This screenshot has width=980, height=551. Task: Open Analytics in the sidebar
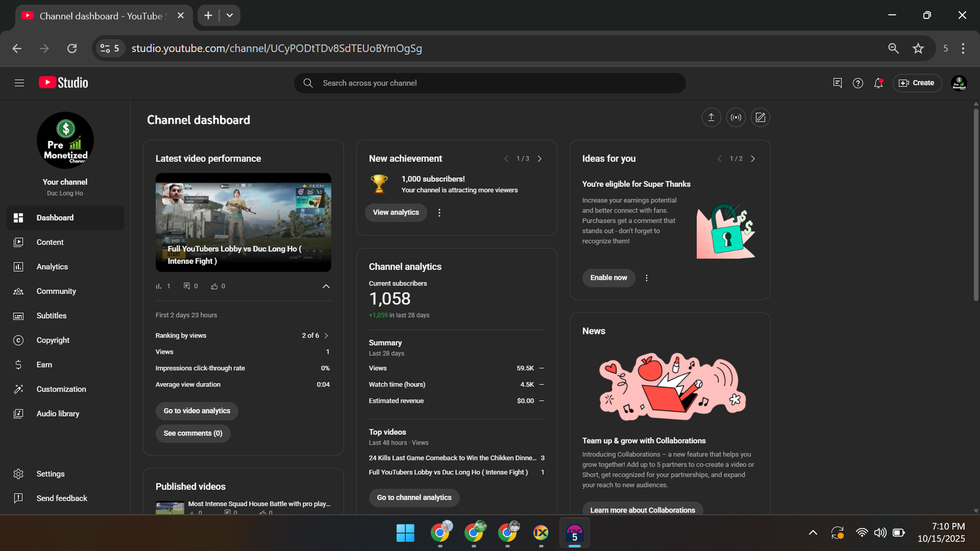click(x=52, y=267)
